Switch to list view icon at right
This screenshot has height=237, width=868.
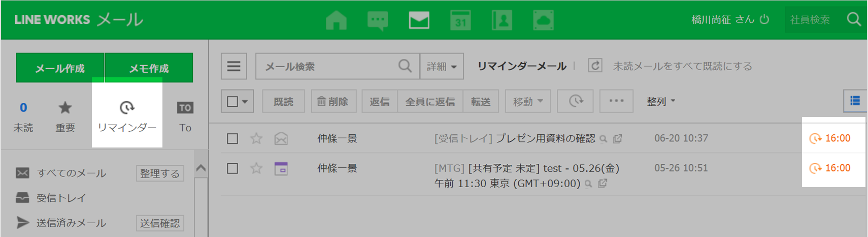click(855, 101)
